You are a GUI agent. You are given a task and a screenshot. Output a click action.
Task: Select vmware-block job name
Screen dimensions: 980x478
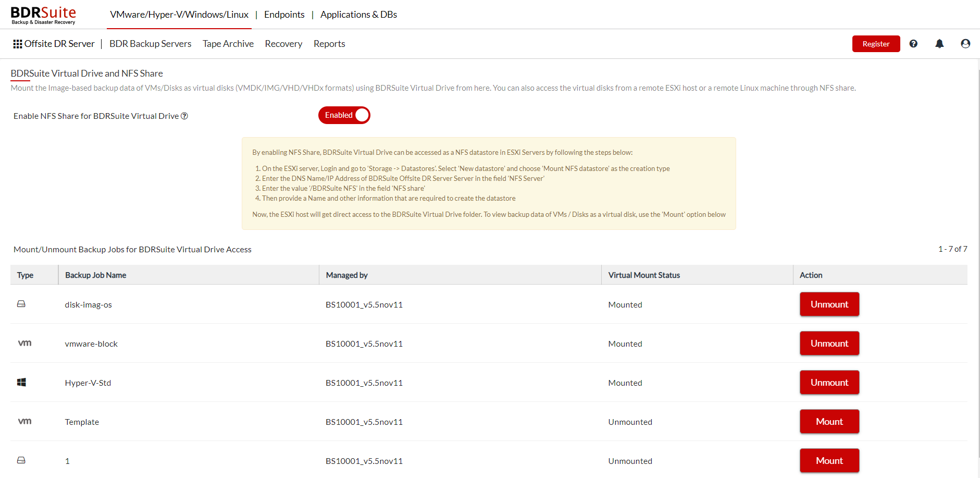click(91, 344)
